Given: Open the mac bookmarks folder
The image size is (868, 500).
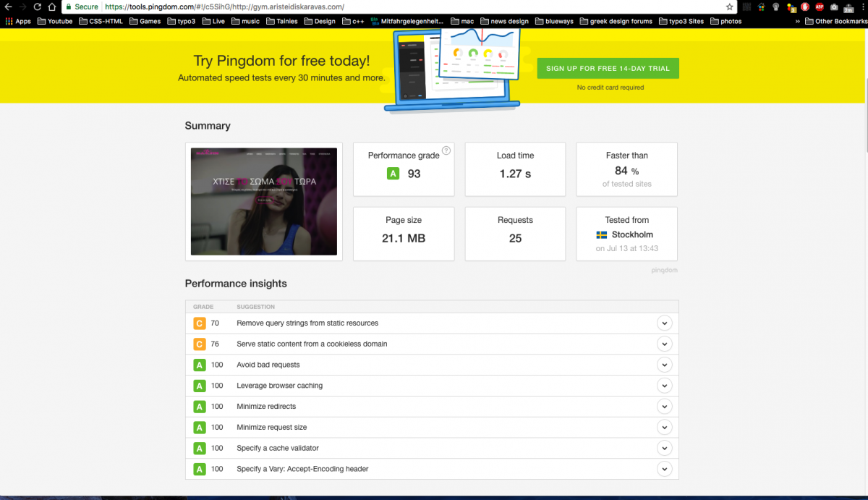Looking at the screenshot, I should point(462,21).
